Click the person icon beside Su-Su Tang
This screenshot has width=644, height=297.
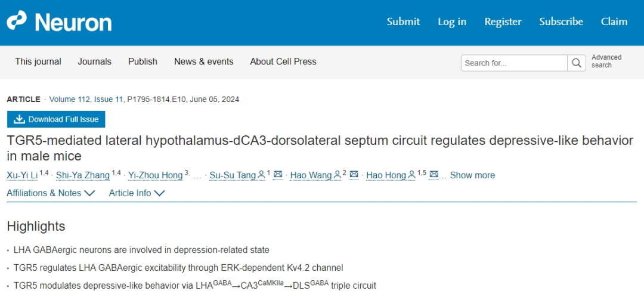pos(261,175)
